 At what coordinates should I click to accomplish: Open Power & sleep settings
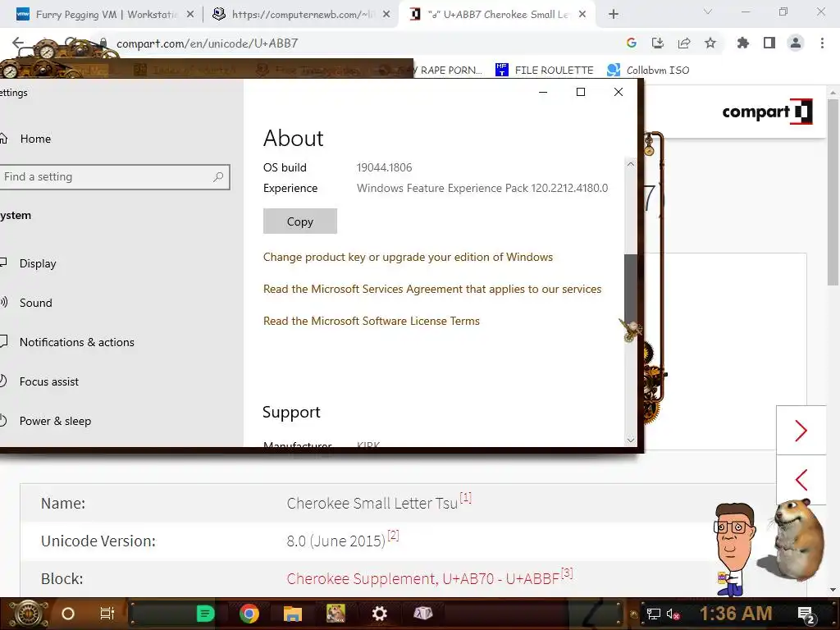(55, 421)
